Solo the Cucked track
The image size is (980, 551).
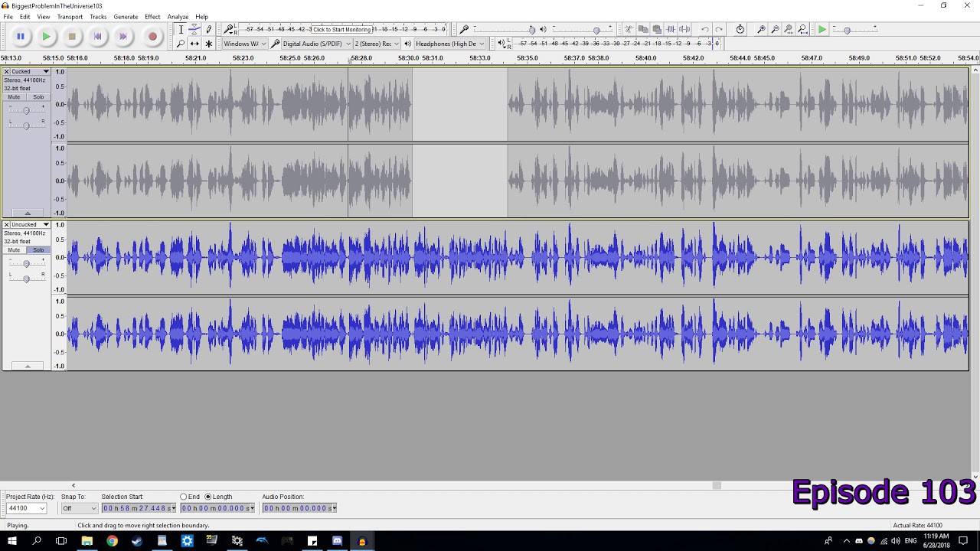tap(38, 97)
